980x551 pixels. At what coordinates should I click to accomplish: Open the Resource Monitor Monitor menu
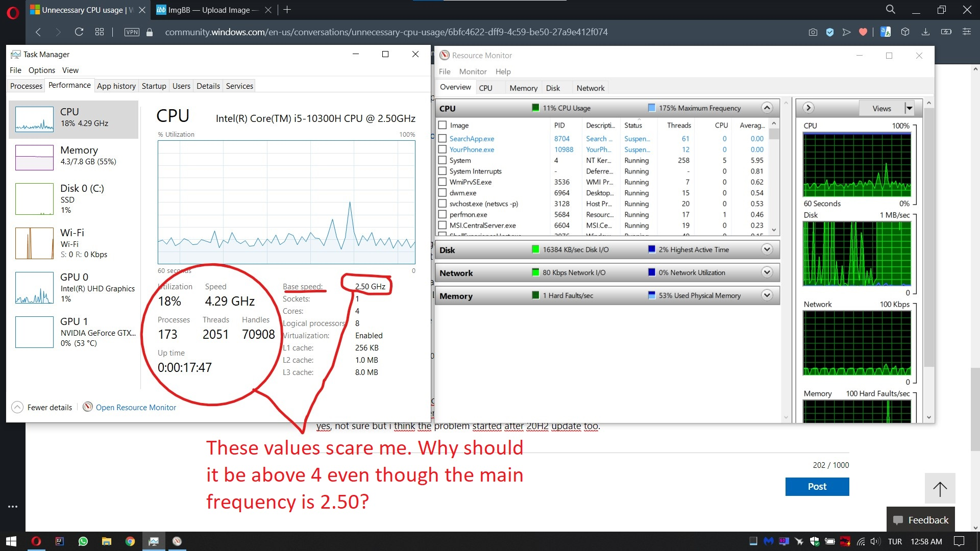[473, 71]
